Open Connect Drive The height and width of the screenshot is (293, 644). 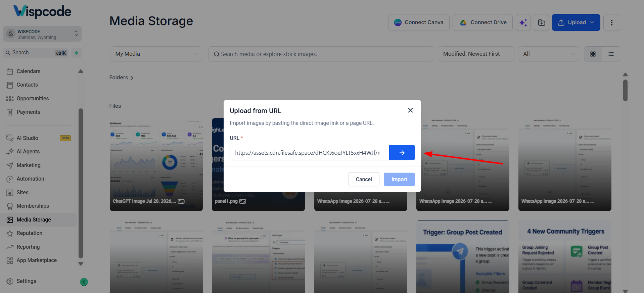click(x=482, y=22)
